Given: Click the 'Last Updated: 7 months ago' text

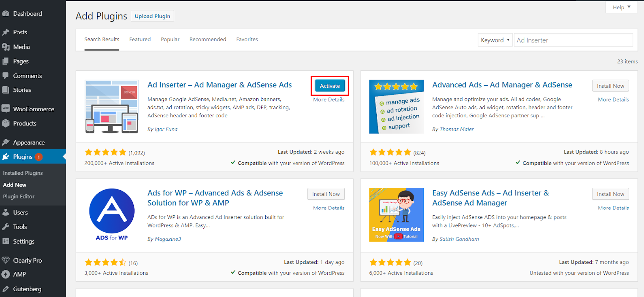Looking at the screenshot, I should point(594,262).
